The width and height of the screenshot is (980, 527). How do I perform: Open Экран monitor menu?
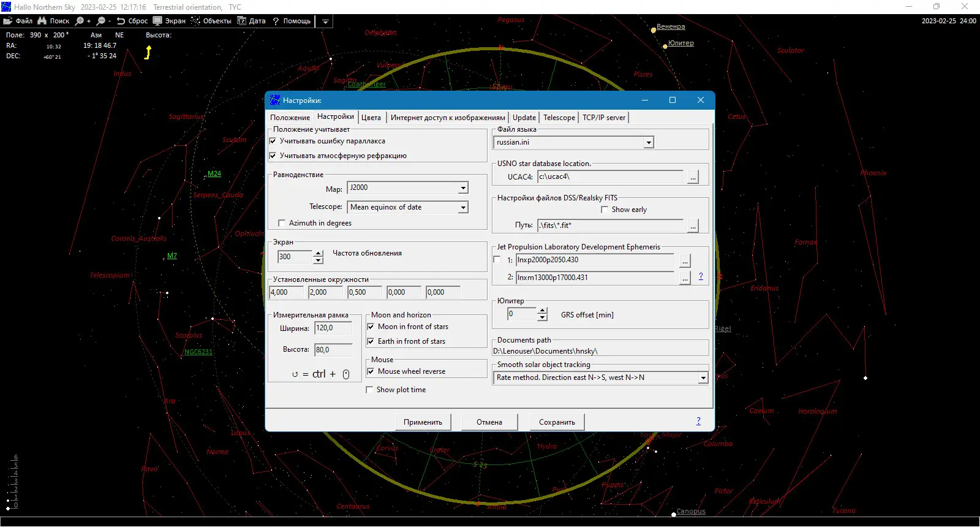click(158, 21)
